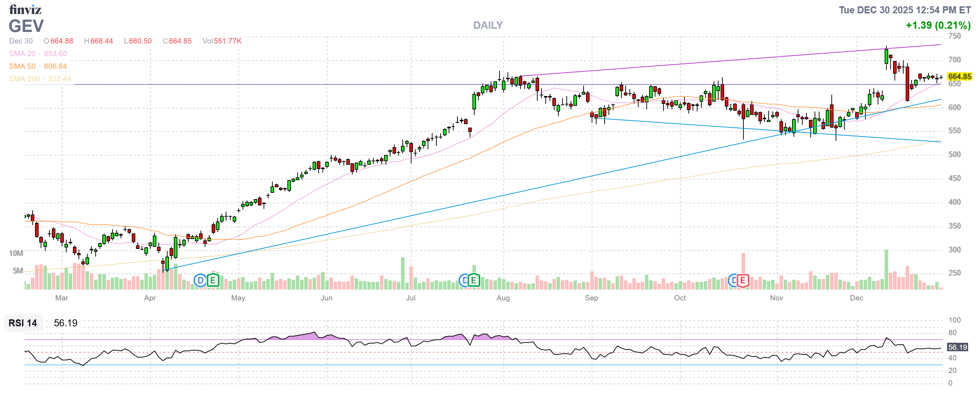This screenshot has width=980, height=394.
Task: Click the 56.19 RSI value tag on axis
Action: 957,347
